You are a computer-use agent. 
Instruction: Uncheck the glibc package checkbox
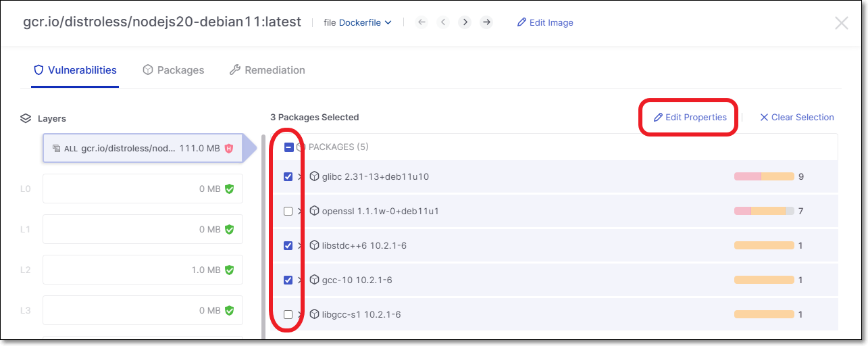point(288,176)
